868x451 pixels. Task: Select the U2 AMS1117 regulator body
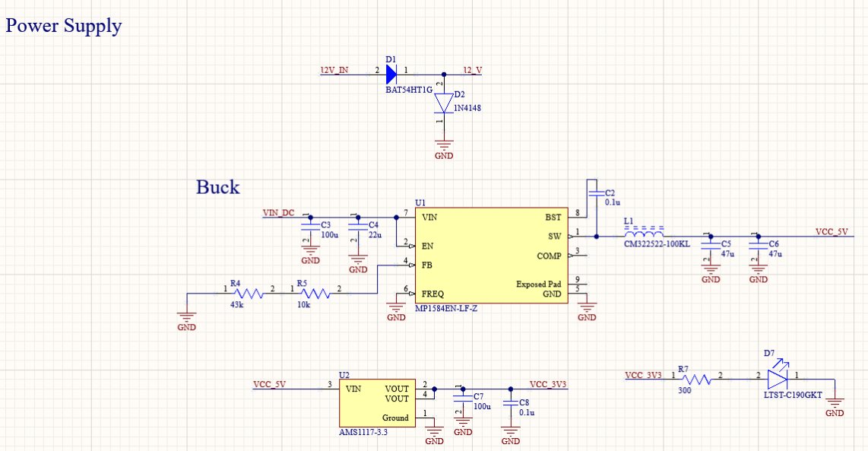(377, 403)
